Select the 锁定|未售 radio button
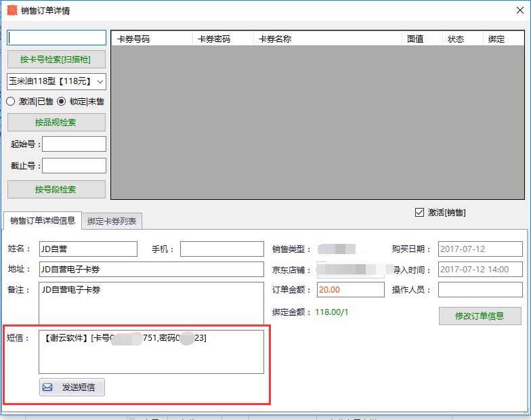This screenshot has height=420, width=531. 61,102
